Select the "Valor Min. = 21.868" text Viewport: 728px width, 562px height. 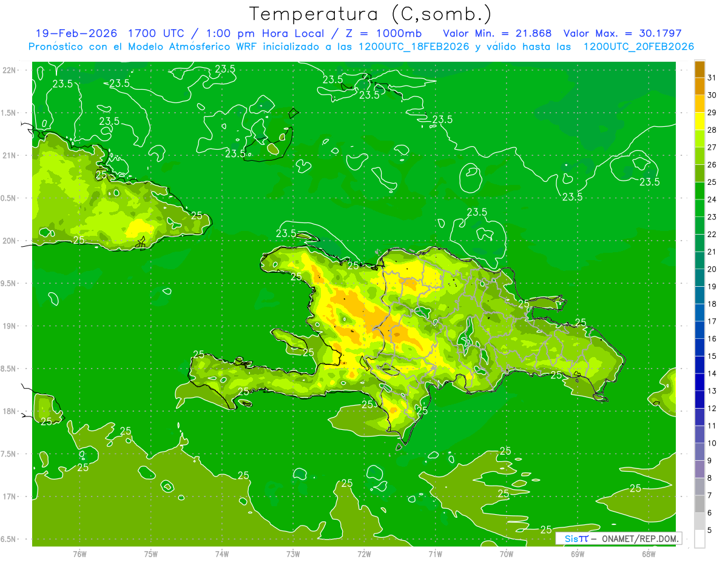[497, 33]
